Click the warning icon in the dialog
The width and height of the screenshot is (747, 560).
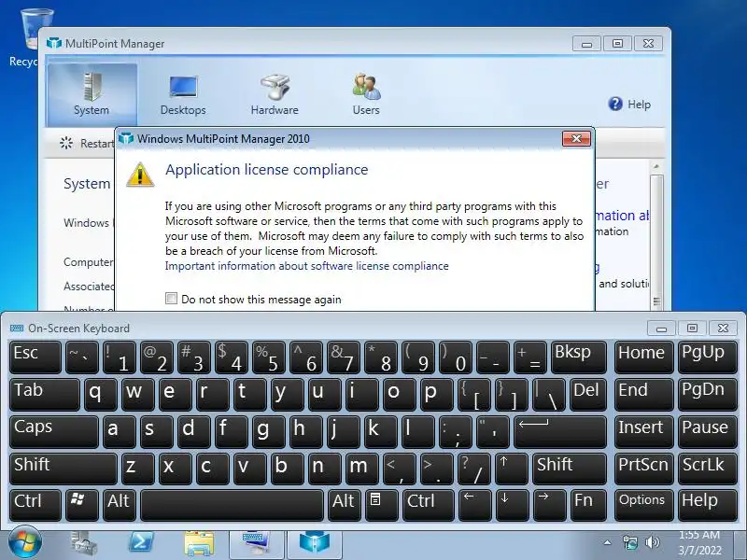pos(140,175)
